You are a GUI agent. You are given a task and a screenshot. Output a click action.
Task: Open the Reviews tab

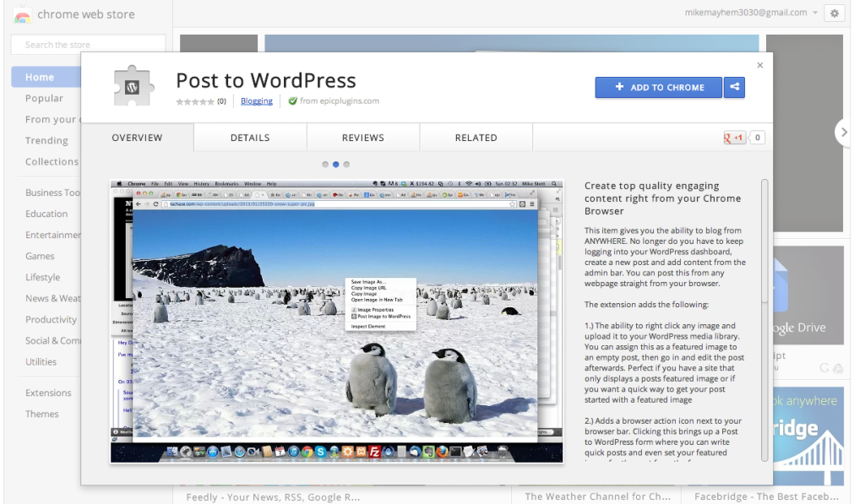pos(363,138)
